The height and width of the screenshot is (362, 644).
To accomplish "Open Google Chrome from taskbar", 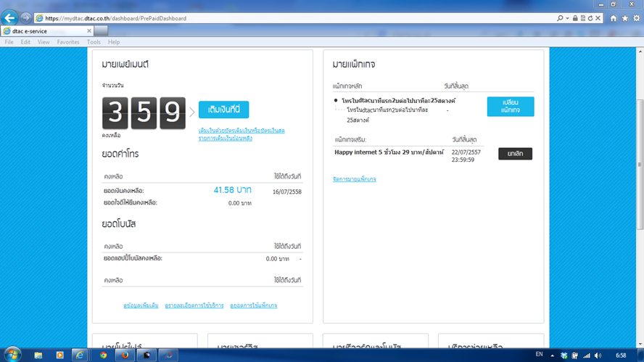I will coord(103,355).
